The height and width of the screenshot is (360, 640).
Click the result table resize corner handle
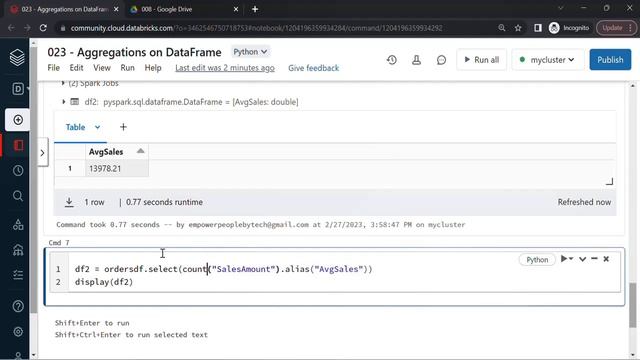[609, 182]
